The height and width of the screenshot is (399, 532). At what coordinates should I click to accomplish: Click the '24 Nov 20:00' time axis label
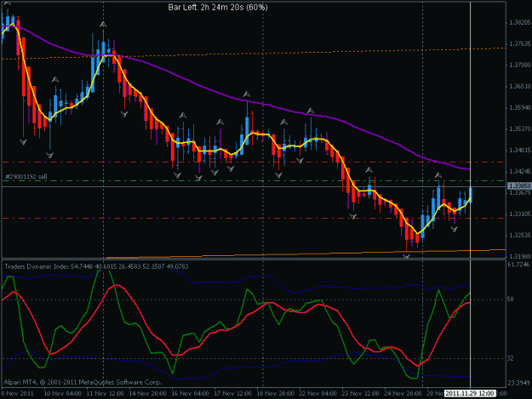tap(403, 393)
